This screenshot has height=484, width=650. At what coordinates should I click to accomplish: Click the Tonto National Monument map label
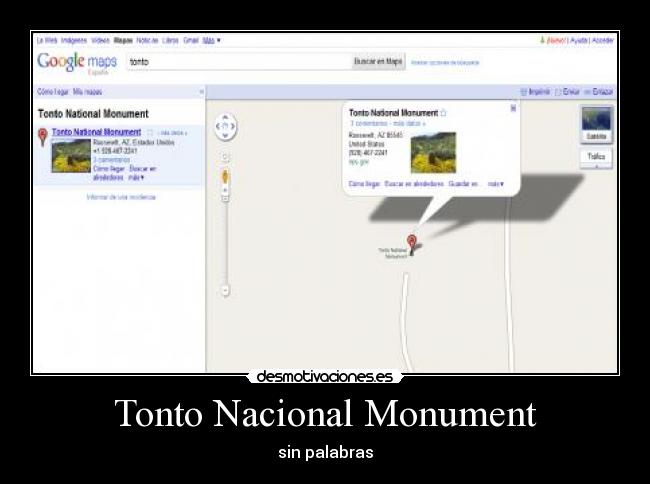tap(393, 253)
